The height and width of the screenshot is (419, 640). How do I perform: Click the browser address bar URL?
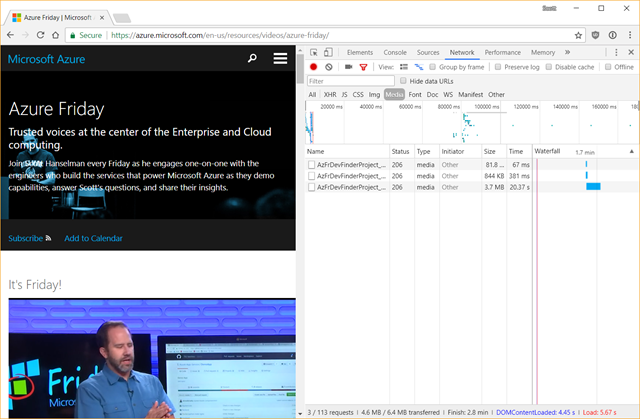pos(220,35)
